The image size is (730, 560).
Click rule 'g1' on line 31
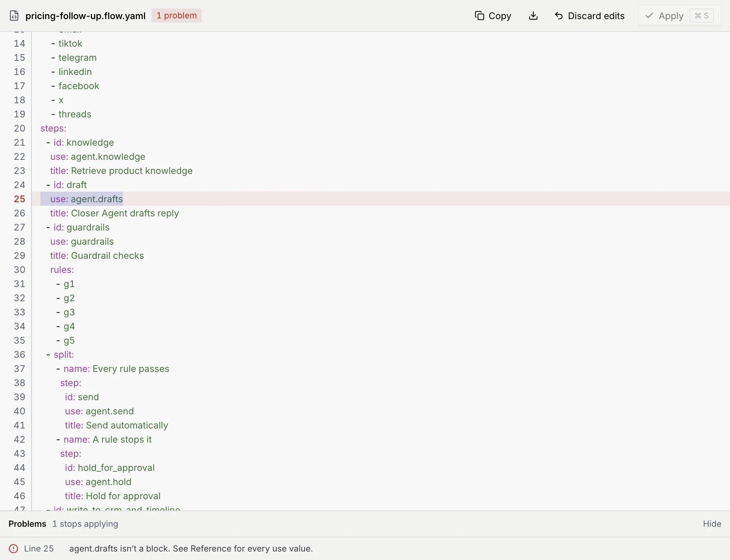[69, 284]
